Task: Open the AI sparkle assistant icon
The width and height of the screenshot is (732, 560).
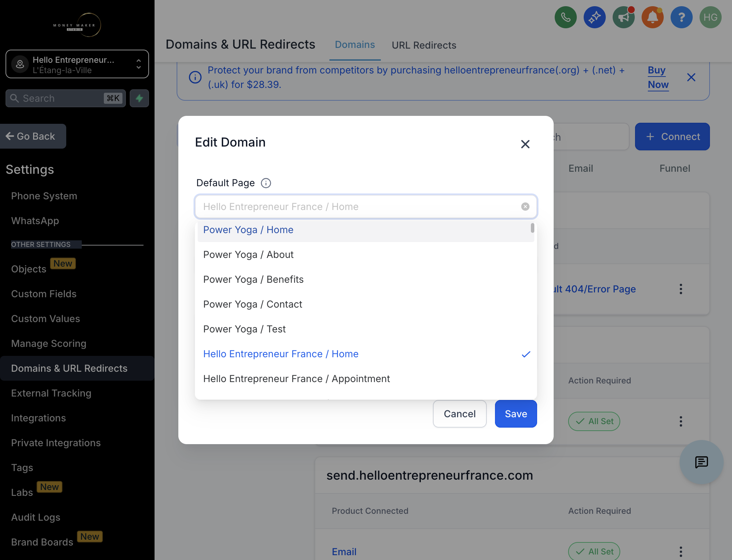Action: point(594,17)
